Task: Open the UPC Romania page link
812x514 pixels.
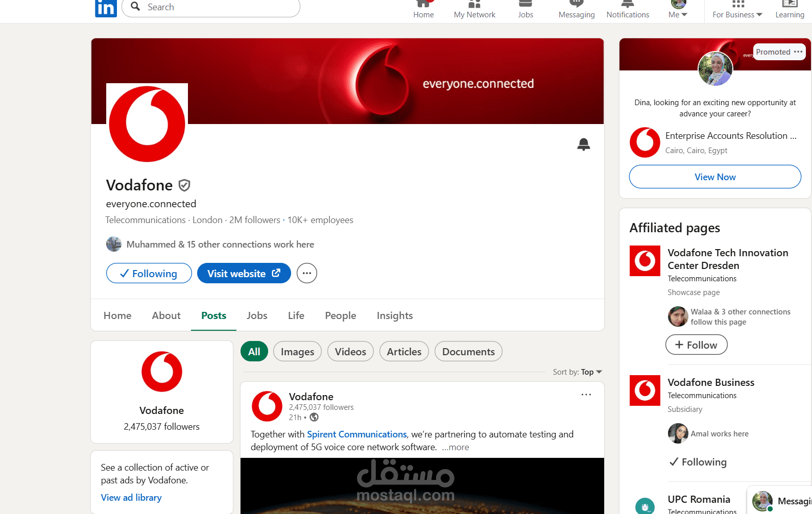Action: (699, 499)
